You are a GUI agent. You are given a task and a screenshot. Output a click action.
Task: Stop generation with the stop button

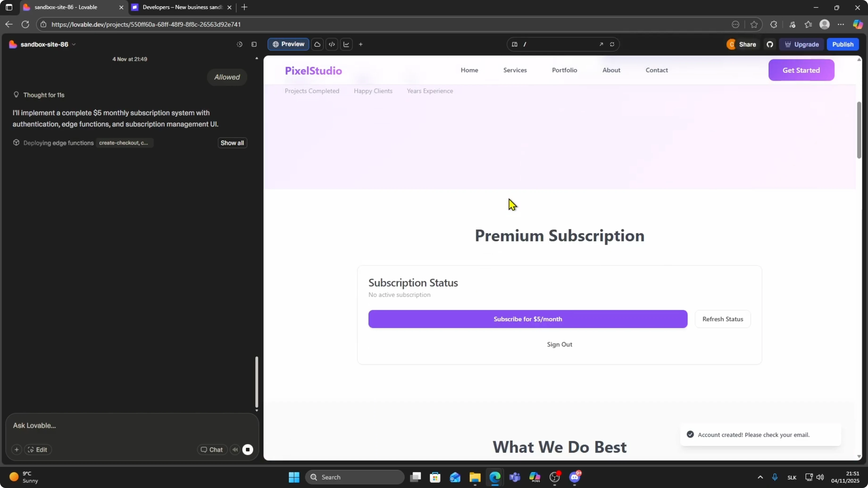(248, 450)
